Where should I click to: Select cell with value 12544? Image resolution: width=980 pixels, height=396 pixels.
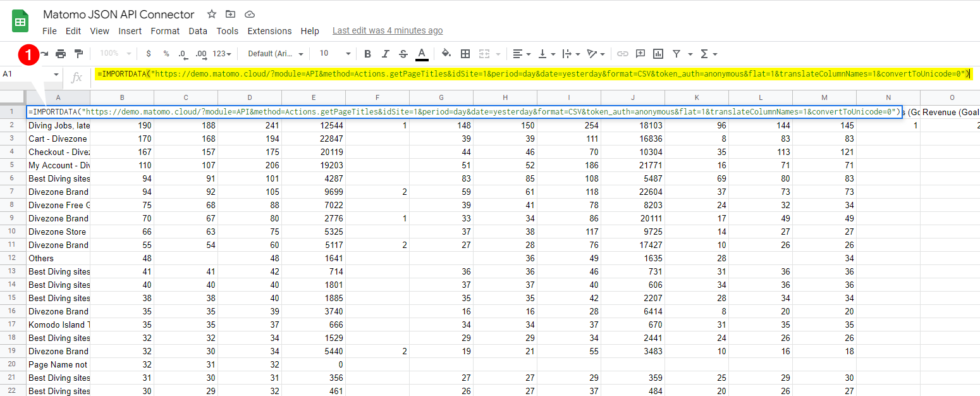314,125
